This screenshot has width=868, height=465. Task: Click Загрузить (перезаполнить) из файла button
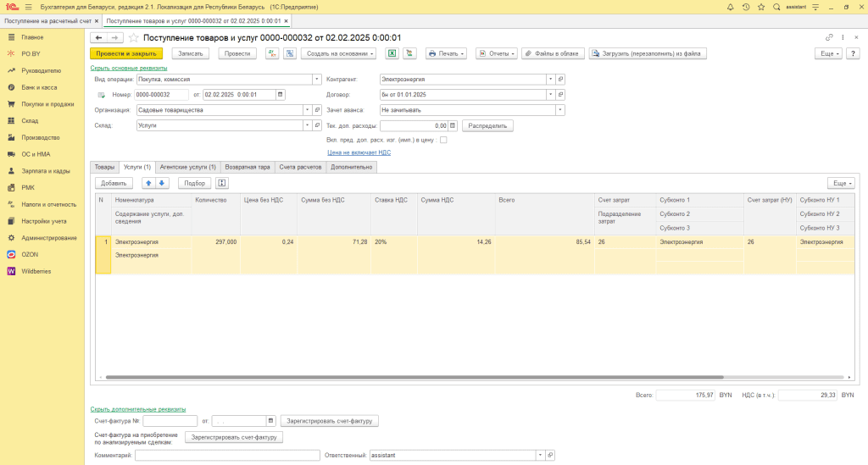[648, 53]
